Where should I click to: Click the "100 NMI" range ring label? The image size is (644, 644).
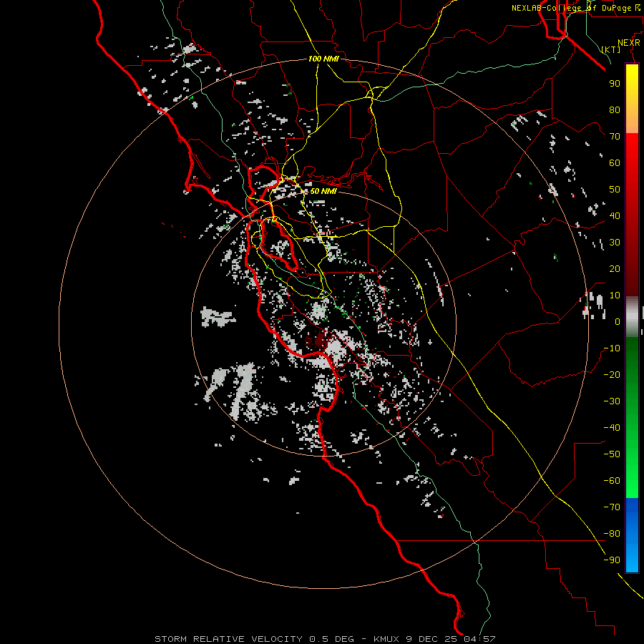pos(323,59)
